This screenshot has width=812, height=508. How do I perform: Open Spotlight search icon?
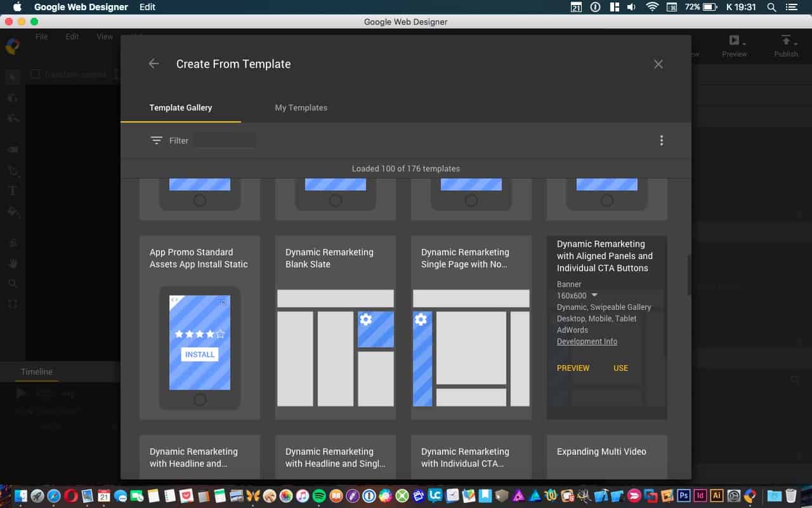coord(771,7)
